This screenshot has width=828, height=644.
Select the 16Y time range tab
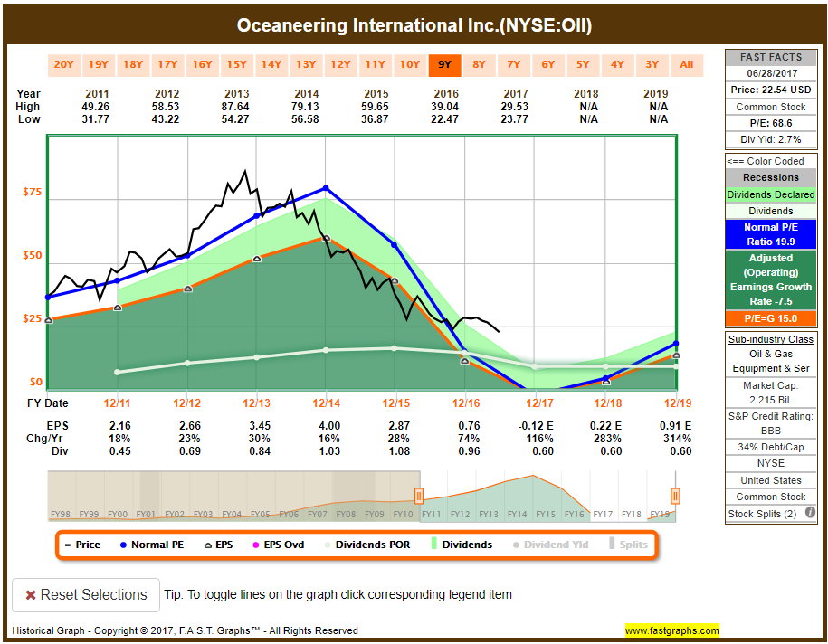[202, 65]
